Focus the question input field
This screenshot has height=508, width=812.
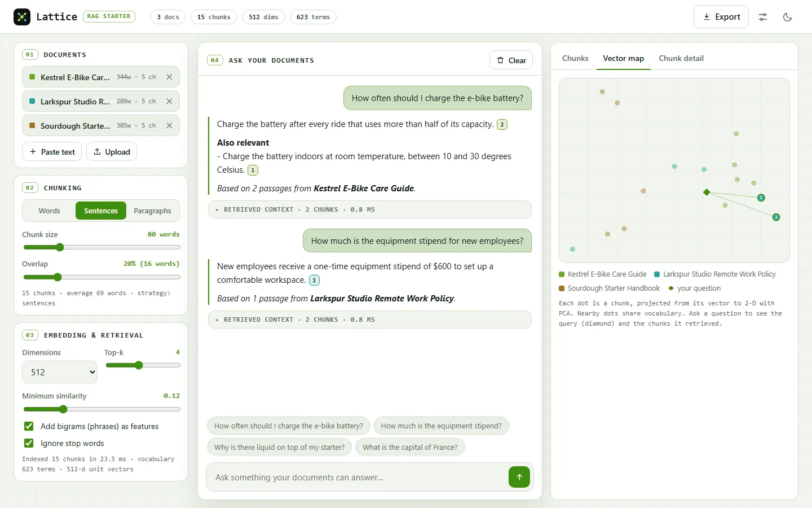(x=359, y=478)
